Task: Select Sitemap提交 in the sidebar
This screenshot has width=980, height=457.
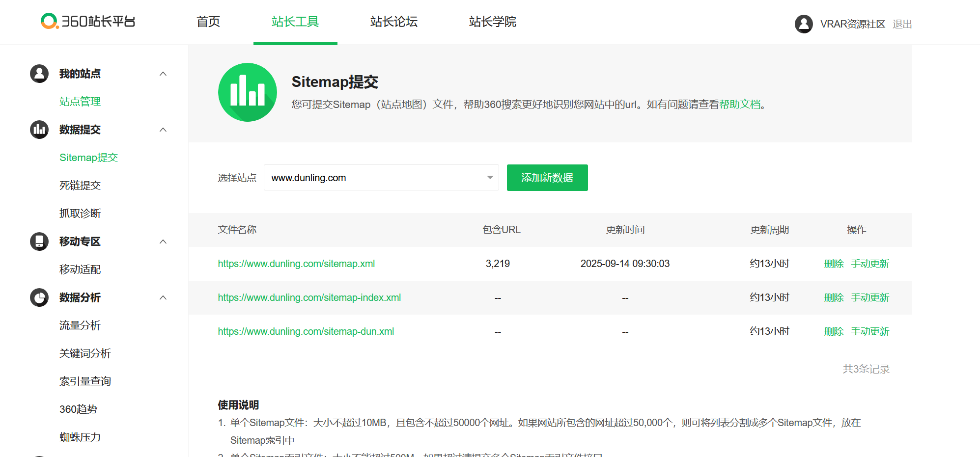Action: [89, 158]
